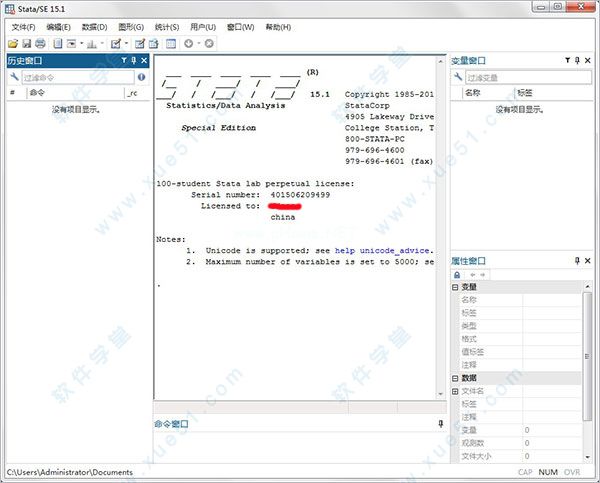The image size is (600, 483).
Task: Click the Log begin/close notebook icon
Action: (58, 44)
